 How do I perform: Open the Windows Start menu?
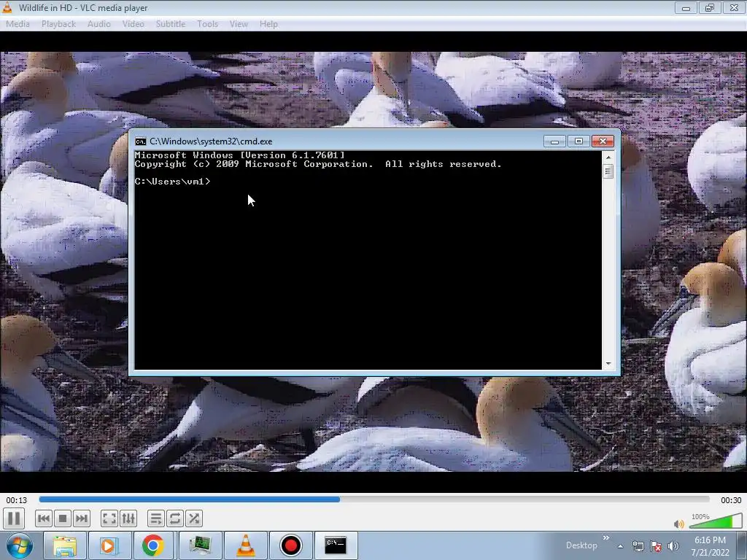(19, 545)
